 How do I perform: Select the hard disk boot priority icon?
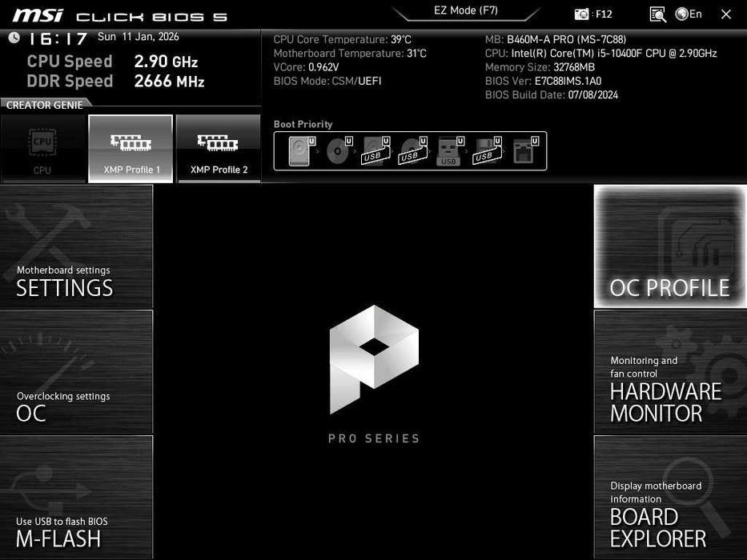[302, 151]
